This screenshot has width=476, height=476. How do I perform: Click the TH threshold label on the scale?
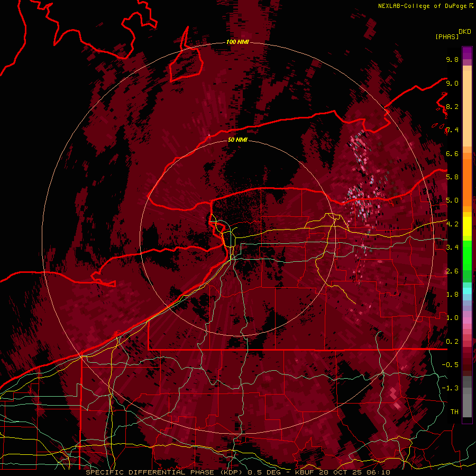pyautogui.click(x=454, y=412)
